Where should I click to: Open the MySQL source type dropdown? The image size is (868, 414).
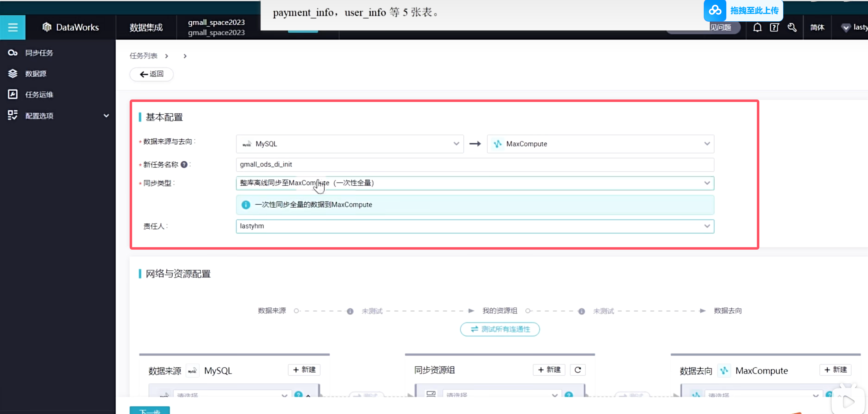coord(349,144)
